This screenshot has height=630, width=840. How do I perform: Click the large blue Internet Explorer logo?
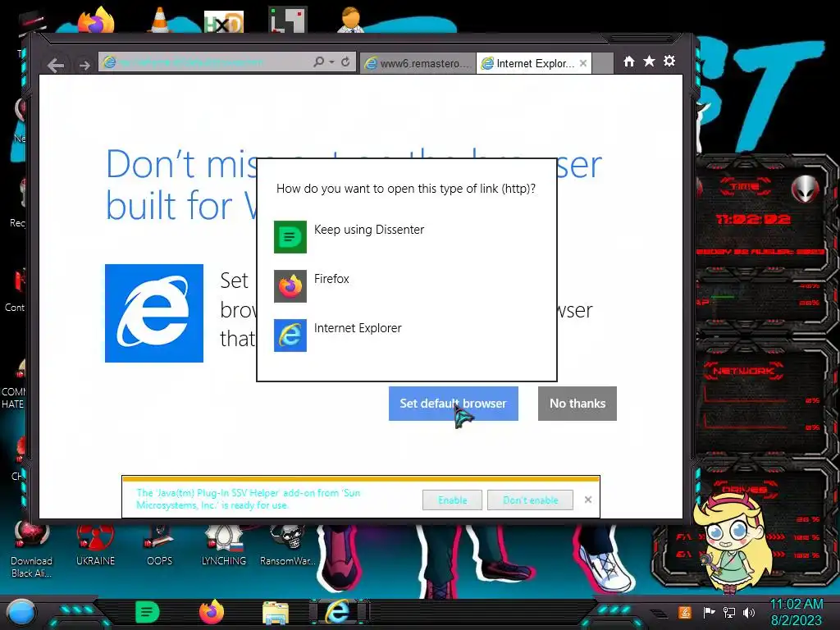point(154,313)
